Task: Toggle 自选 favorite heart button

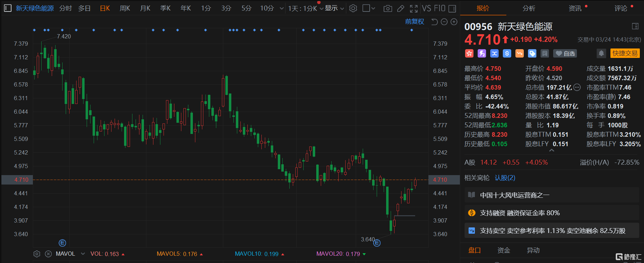Action: 565,53
